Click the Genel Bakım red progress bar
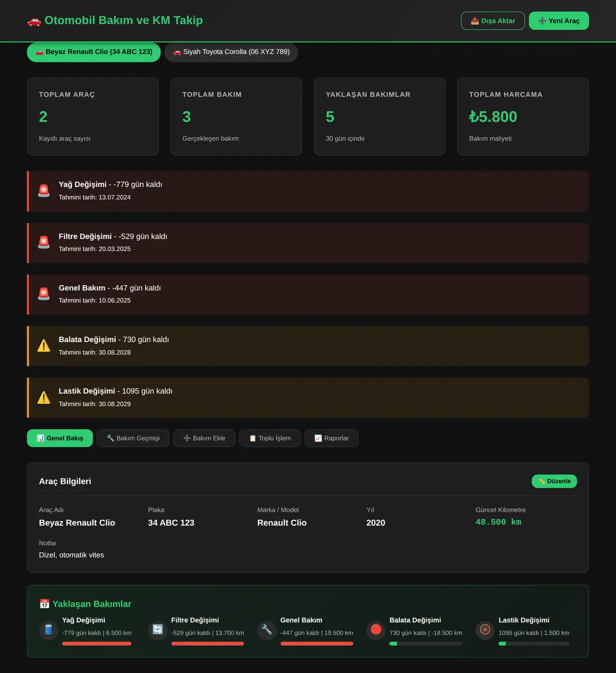Image resolution: width=616 pixels, height=673 pixels. coord(317,644)
